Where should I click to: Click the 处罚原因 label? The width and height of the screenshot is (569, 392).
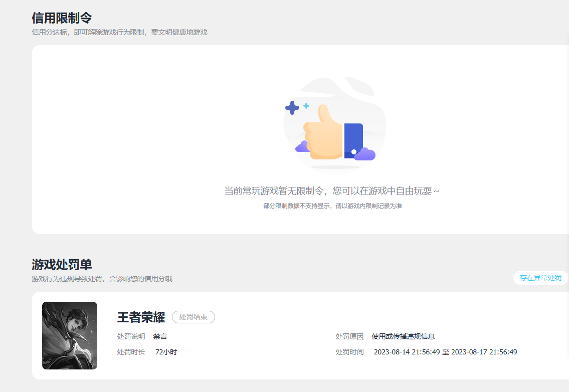click(349, 336)
